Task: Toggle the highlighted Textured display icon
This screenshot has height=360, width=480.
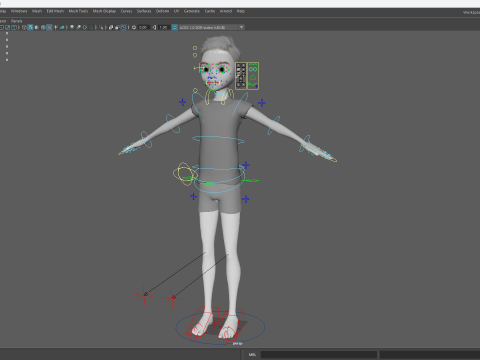Action: click(49, 27)
